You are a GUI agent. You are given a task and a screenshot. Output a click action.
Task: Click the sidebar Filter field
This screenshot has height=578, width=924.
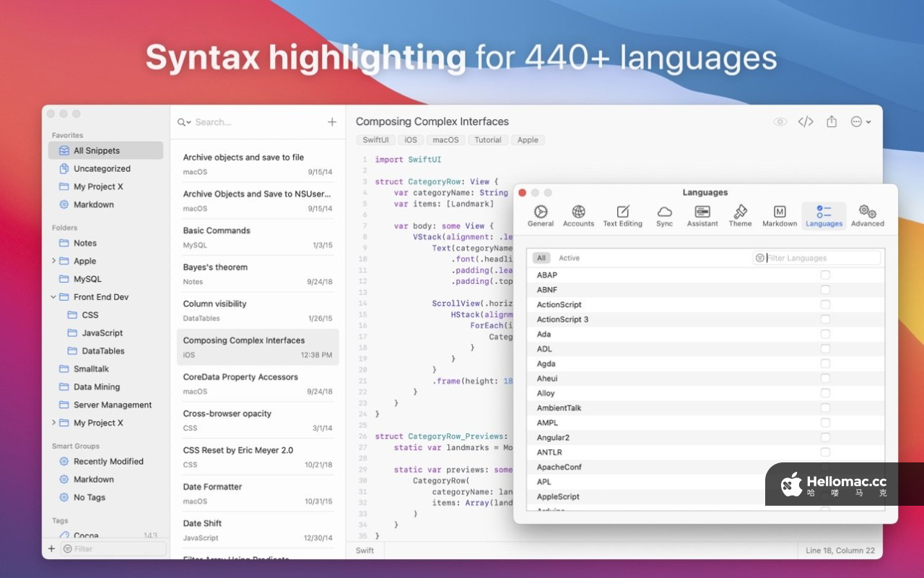pos(113,549)
